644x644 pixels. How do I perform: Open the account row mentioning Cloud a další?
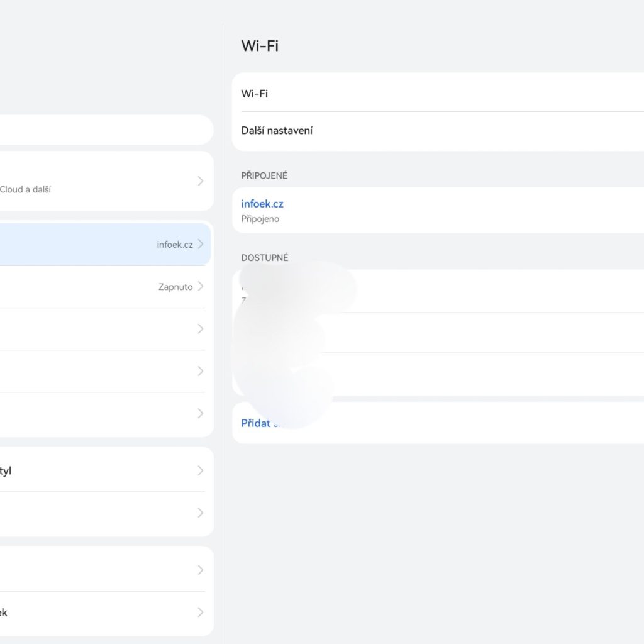point(101,181)
